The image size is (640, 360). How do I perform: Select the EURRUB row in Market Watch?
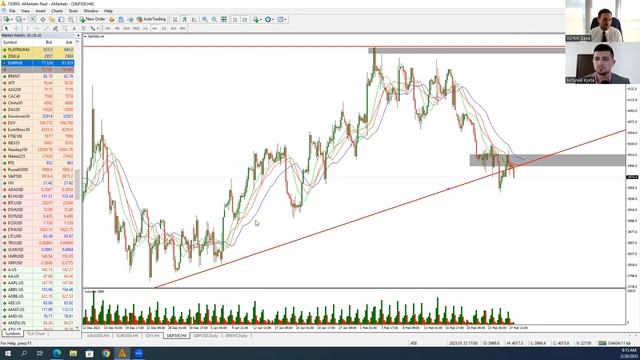click(x=38, y=63)
